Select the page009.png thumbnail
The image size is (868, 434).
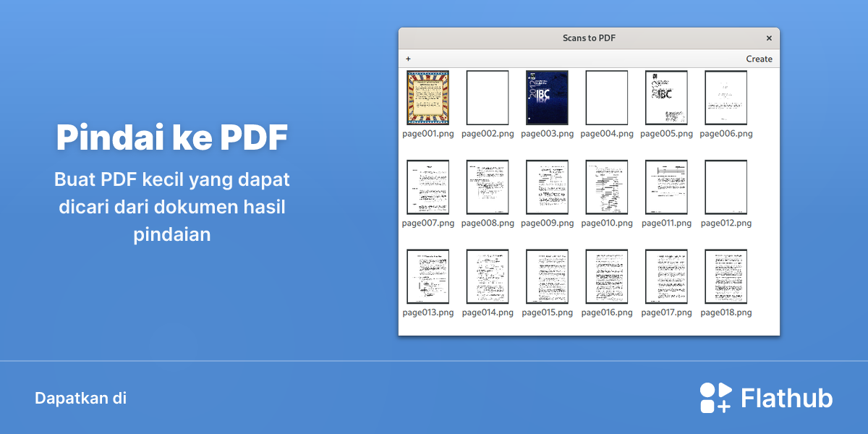[547, 187]
